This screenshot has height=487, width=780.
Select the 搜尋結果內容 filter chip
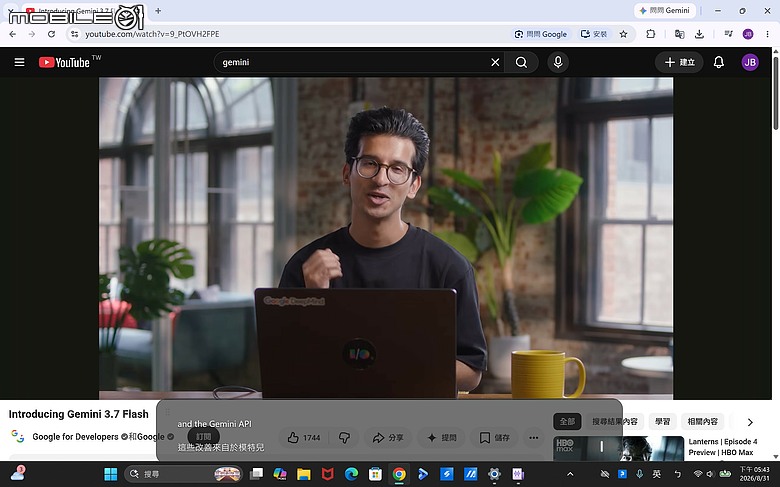[615, 422]
